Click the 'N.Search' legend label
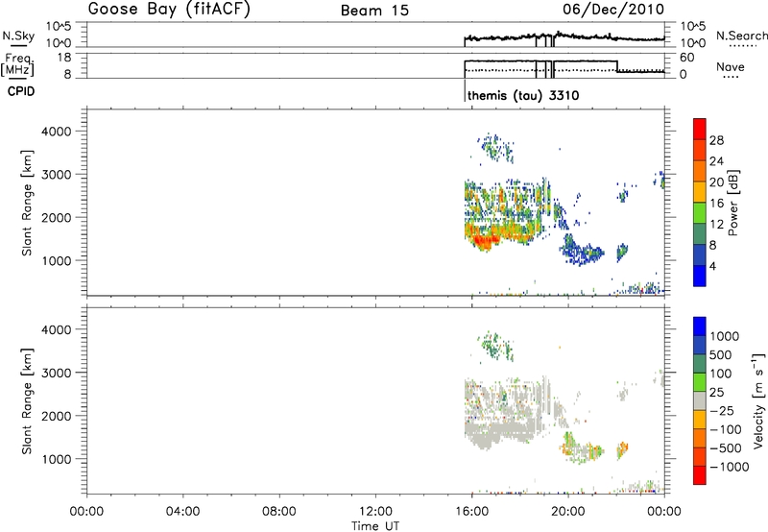The image size is (768, 532). [x=742, y=36]
